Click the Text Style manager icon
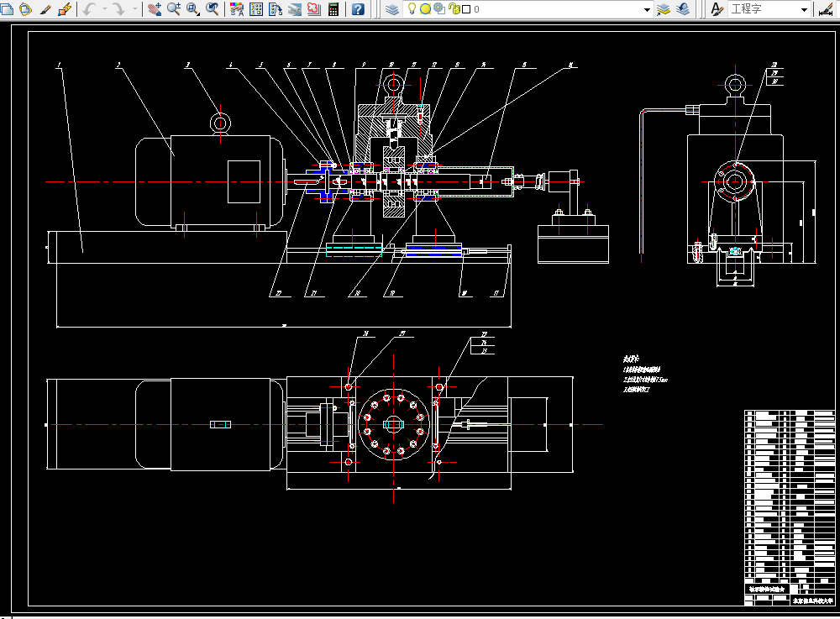Image resolution: width=840 pixels, height=619 pixels. click(717, 9)
